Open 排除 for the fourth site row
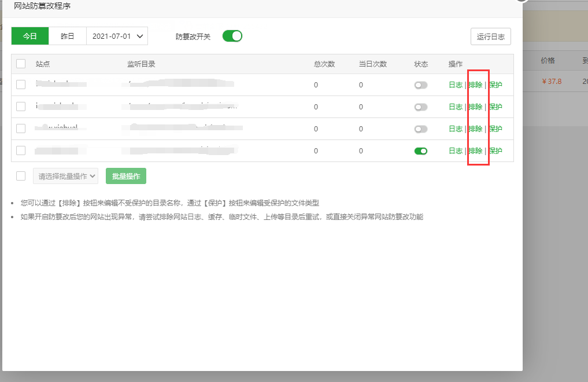 coord(475,151)
